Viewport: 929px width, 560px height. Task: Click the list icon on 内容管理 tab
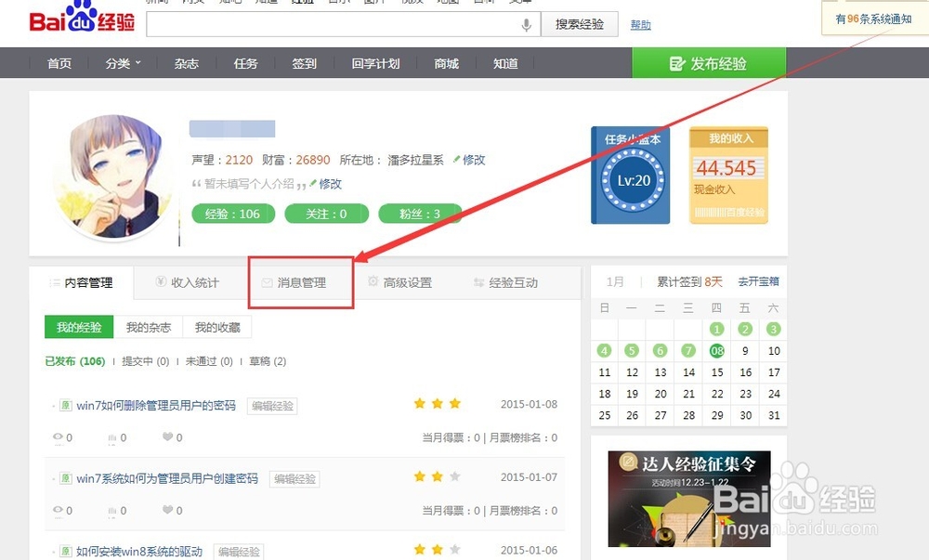[55, 283]
